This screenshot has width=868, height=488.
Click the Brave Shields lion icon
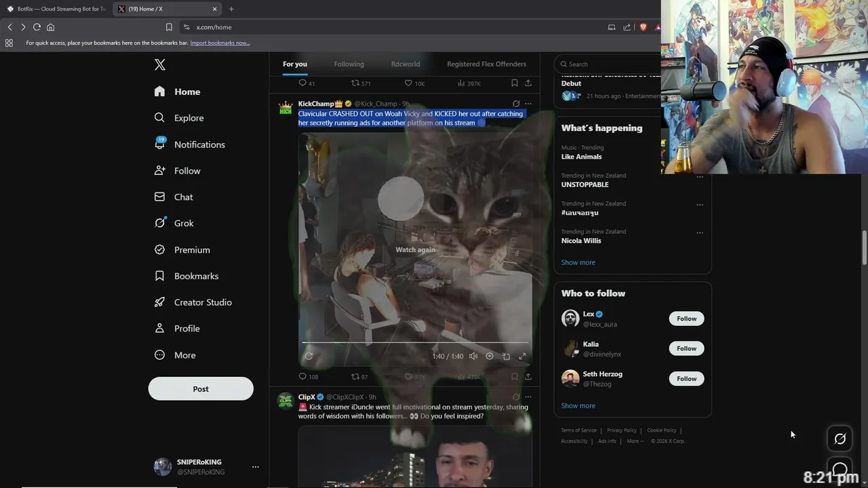643,27
